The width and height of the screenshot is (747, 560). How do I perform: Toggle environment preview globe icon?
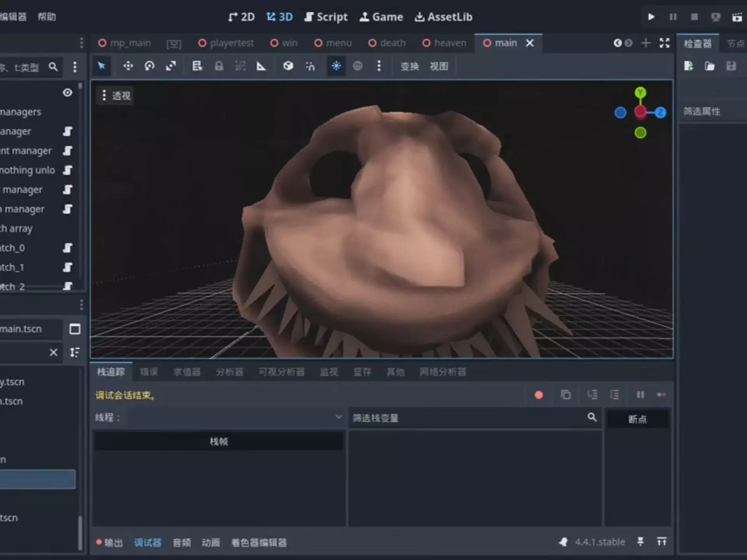(358, 66)
